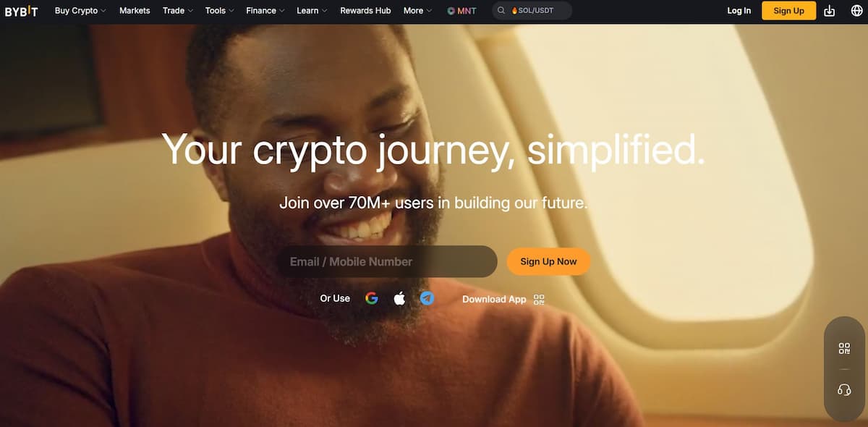Sign up with the Apple icon
Screen dimensions: 868x427
[x=399, y=298]
